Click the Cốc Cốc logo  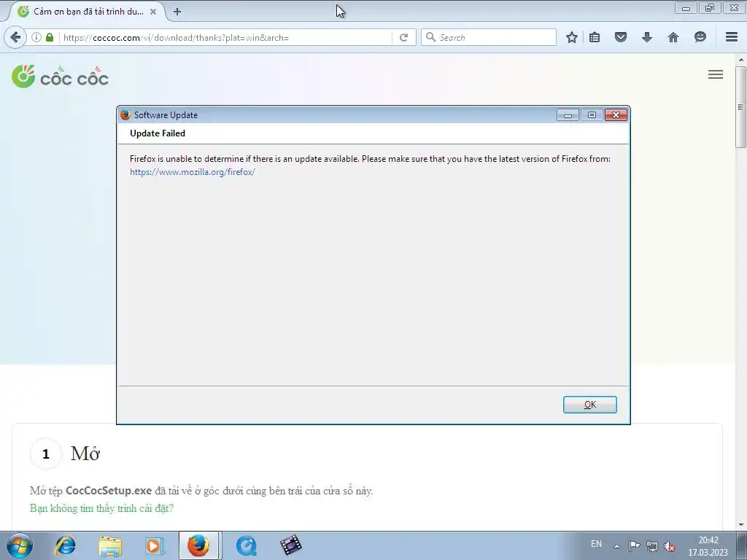coord(60,77)
